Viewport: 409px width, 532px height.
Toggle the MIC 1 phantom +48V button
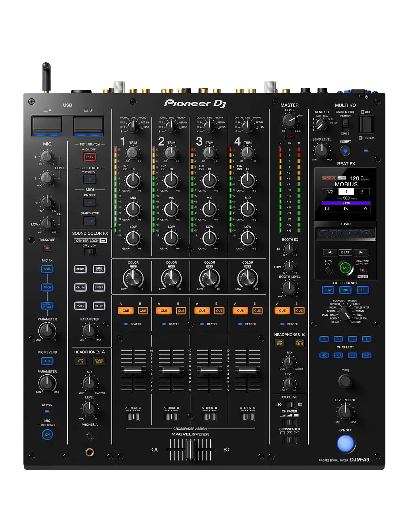(90, 157)
